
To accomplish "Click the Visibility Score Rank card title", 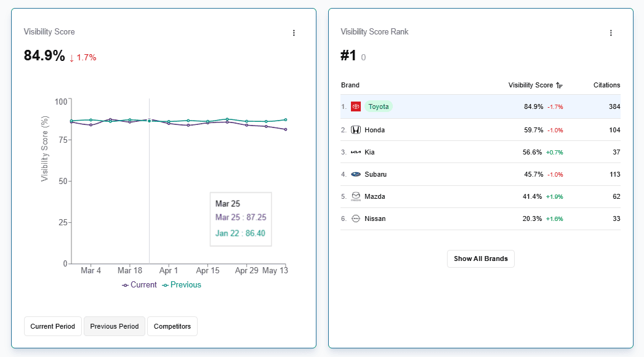I will [x=374, y=31].
